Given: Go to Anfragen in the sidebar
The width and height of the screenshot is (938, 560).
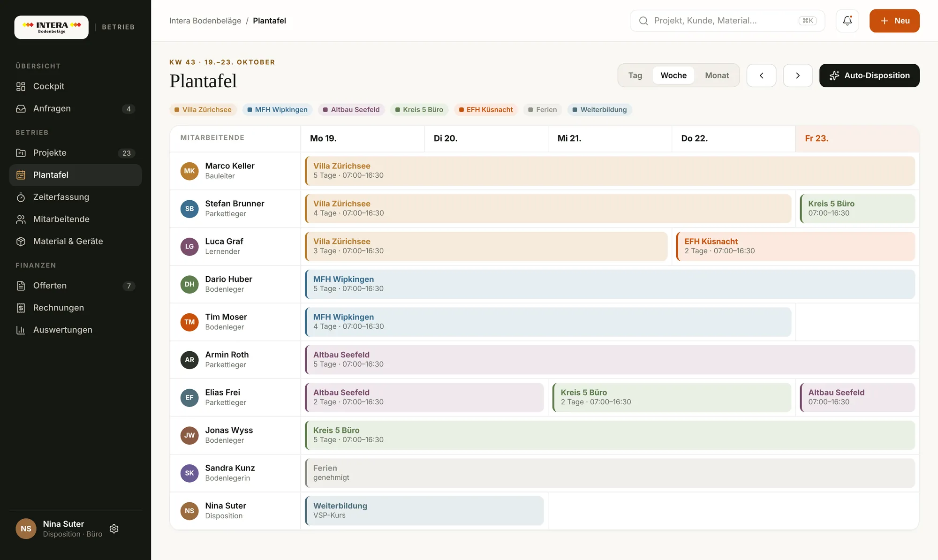Looking at the screenshot, I should (x=76, y=108).
